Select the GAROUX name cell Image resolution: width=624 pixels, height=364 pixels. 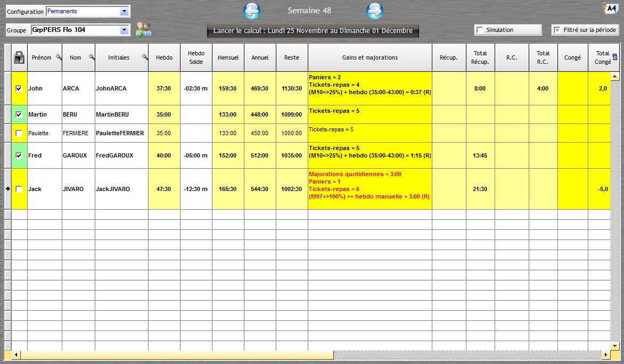click(78, 155)
